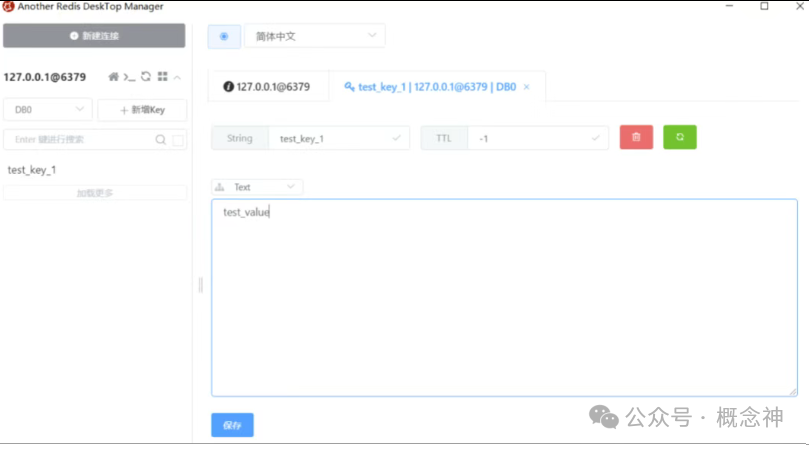
Task: Click the String type label
Action: click(x=240, y=138)
